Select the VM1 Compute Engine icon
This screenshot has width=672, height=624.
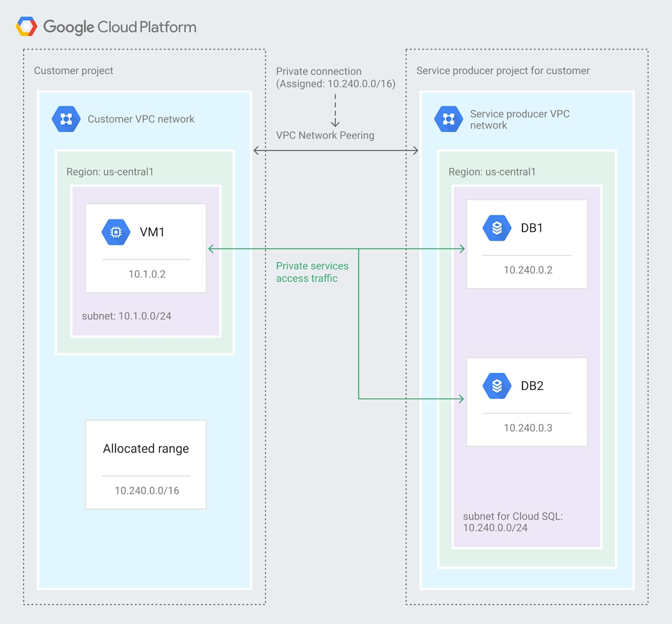(116, 232)
